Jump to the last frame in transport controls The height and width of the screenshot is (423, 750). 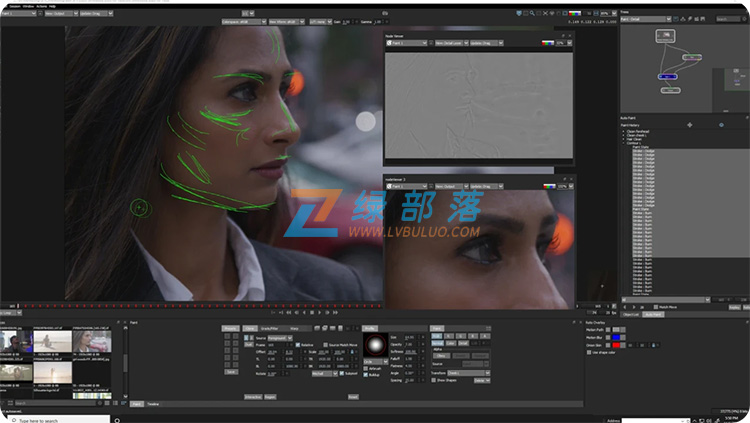[335, 312]
